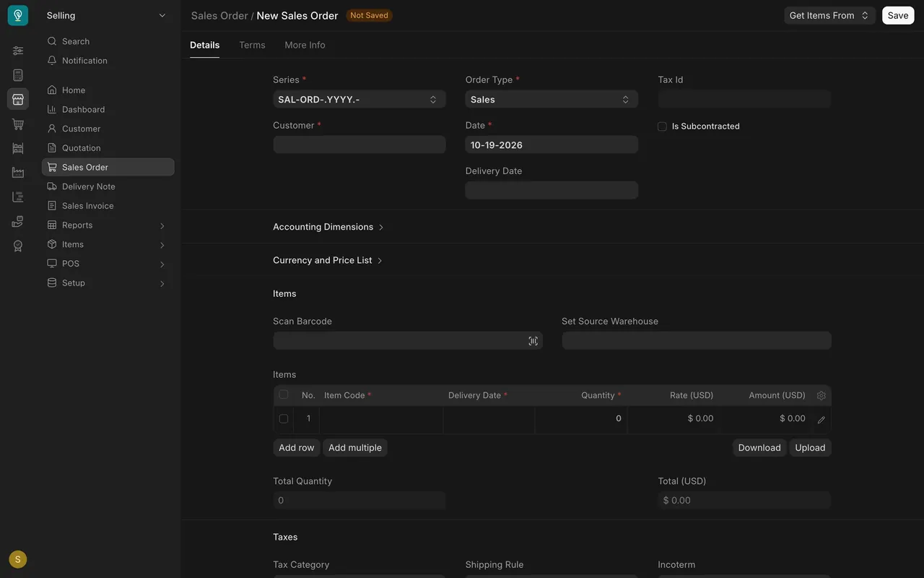Image resolution: width=924 pixels, height=578 pixels.
Task: Click the Item Code cell in row 1
Action: [x=381, y=420]
